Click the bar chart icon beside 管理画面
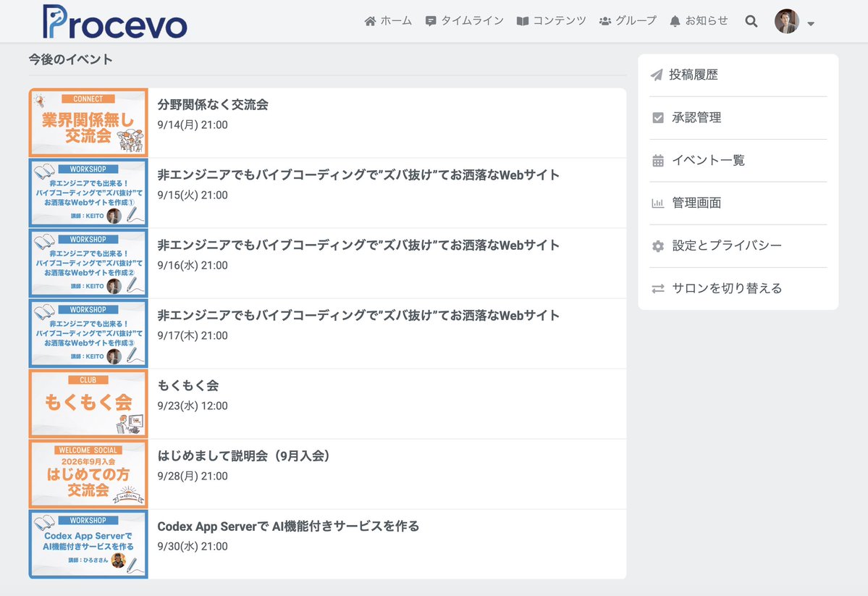 657,203
